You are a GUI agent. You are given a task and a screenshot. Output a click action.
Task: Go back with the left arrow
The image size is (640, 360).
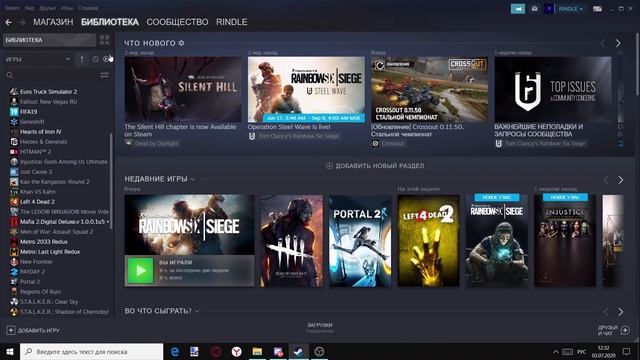(9, 22)
